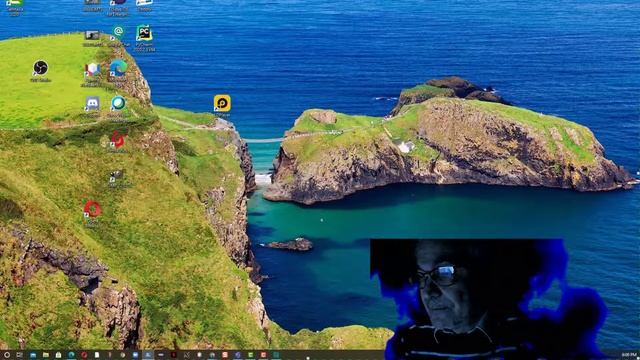The height and width of the screenshot is (360, 640).
Task: Open Task View from the taskbar
Action: pyautogui.click(x=20, y=355)
